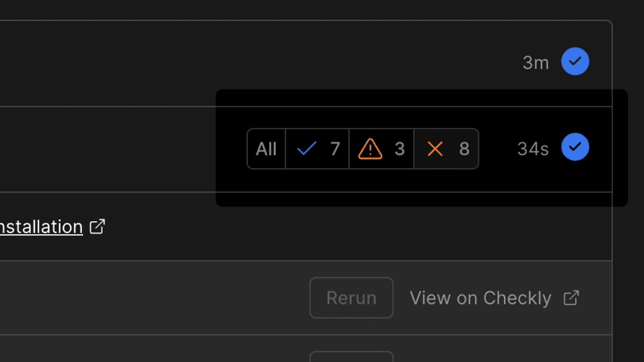Click the 34s duration label
644x362 pixels.
point(533,149)
